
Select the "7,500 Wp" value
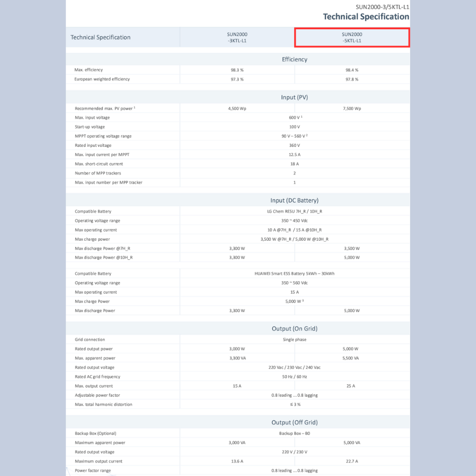tap(352, 108)
